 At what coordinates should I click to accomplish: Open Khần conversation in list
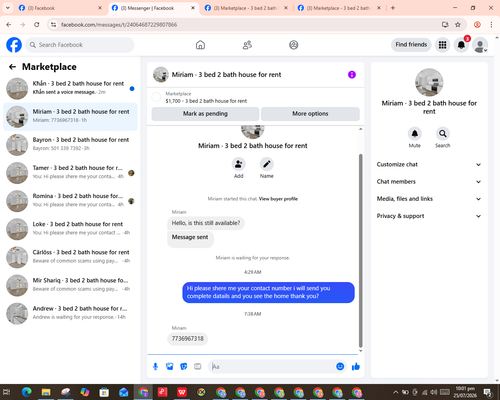pyautogui.click(x=70, y=88)
